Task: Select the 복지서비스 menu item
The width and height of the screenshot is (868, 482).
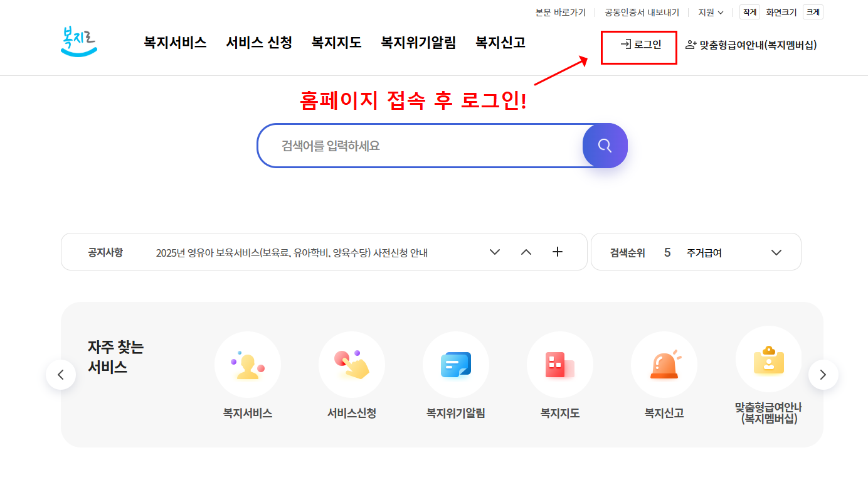Action: (175, 42)
